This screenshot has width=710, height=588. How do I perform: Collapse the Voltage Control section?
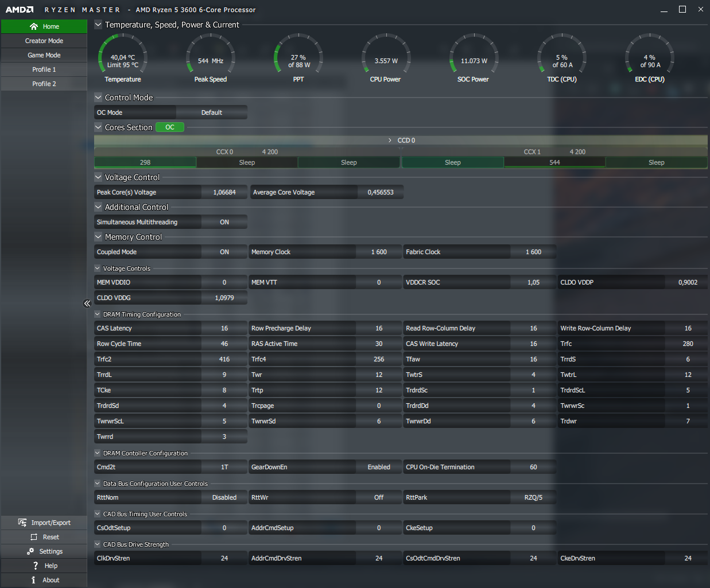coord(98,177)
